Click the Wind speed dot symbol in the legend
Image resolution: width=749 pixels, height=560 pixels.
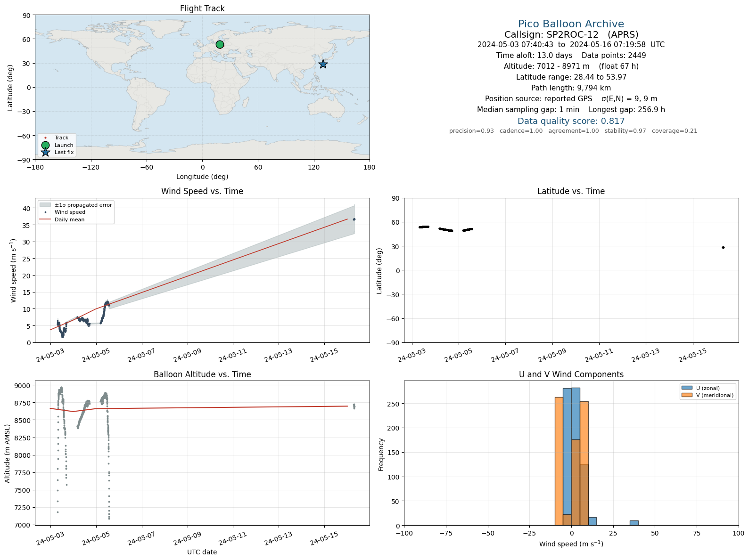pyautogui.click(x=45, y=212)
